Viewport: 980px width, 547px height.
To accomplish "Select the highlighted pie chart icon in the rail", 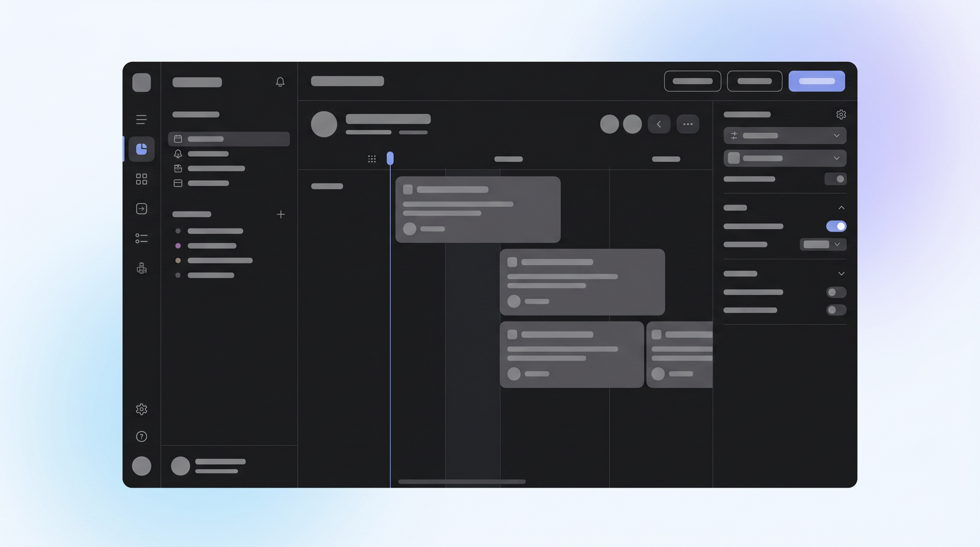I will point(141,149).
